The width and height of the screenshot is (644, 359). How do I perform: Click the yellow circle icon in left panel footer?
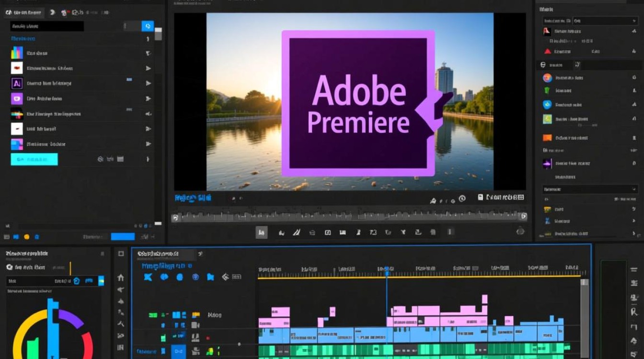coord(26,236)
